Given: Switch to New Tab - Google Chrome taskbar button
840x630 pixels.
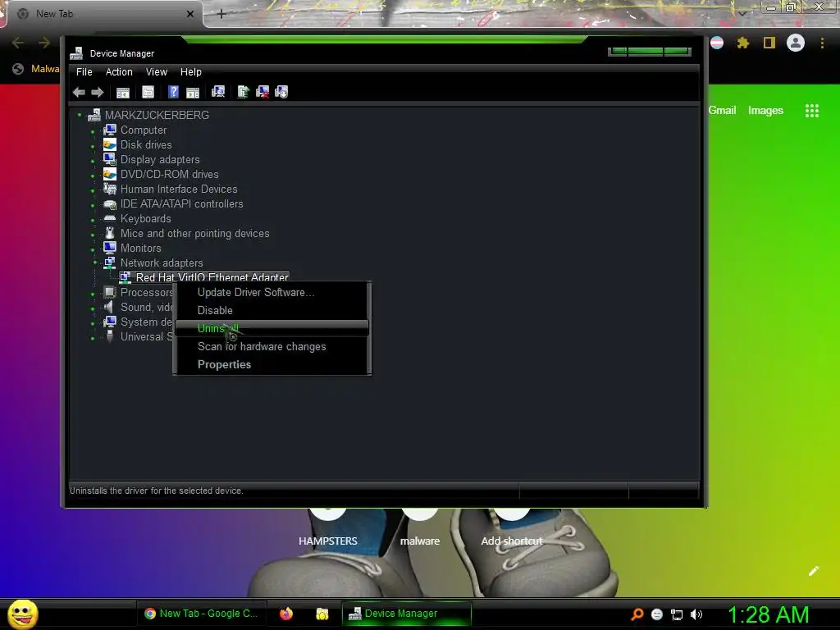Looking at the screenshot, I should [201, 614].
